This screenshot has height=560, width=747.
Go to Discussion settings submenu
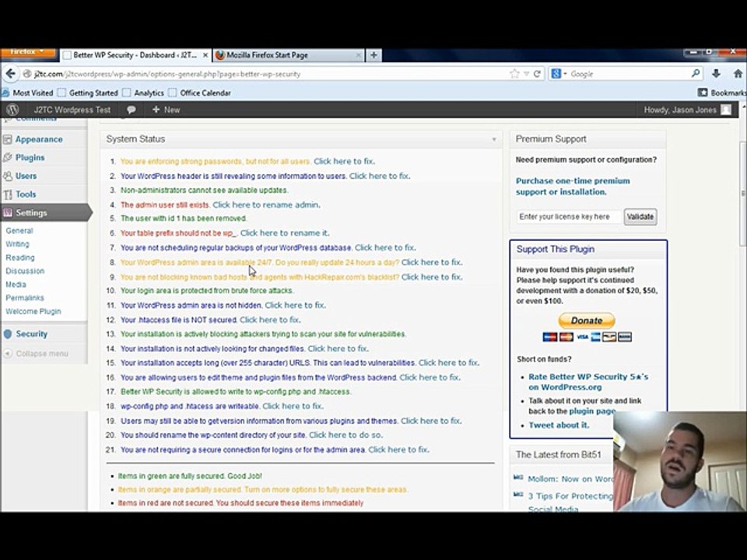25,271
